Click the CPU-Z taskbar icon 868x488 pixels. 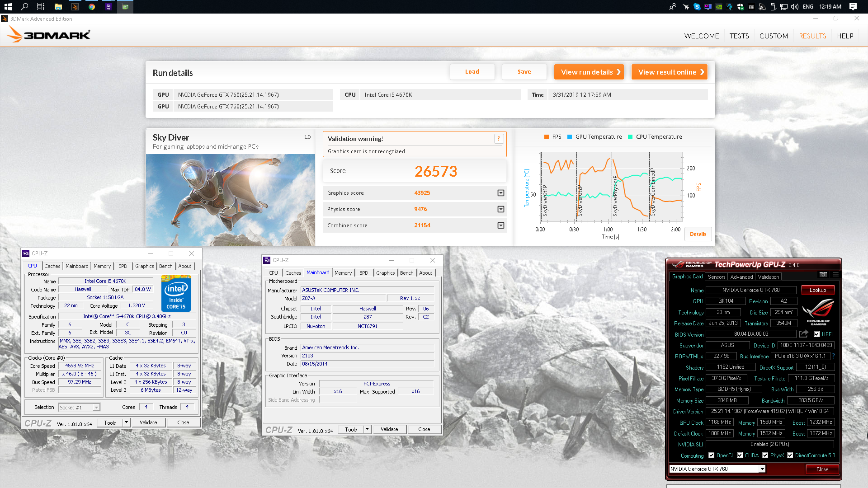pyautogui.click(x=108, y=6)
